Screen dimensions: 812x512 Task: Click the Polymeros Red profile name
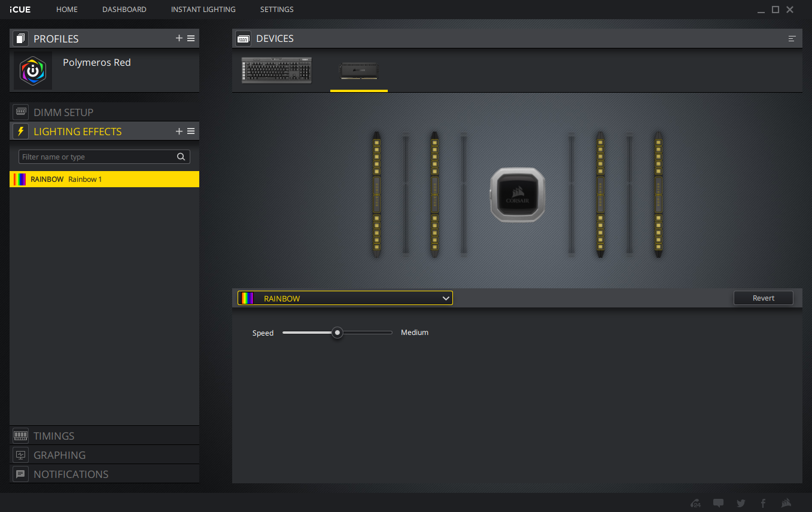(x=97, y=62)
